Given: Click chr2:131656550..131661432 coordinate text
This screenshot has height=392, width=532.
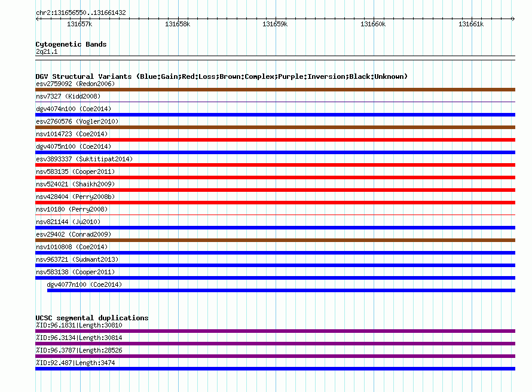Looking at the screenshot, I should pyautogui.click(x=81, y=13).
